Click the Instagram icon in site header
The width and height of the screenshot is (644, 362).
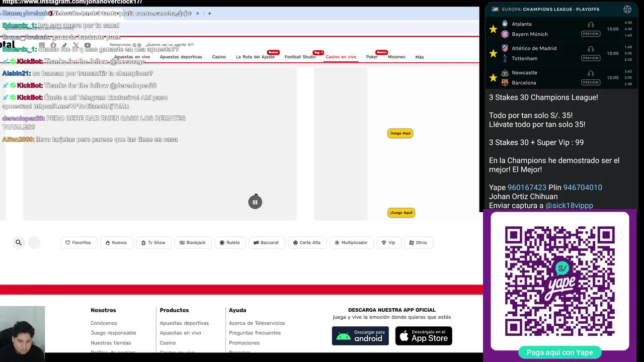(x=42, y=45)
